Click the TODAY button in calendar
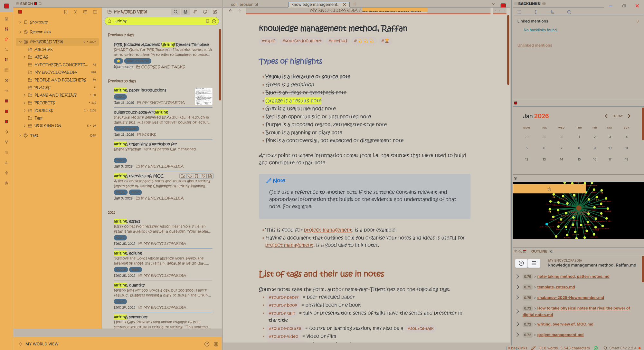Viewport: 644px width, 350px height. pos(617,116)
